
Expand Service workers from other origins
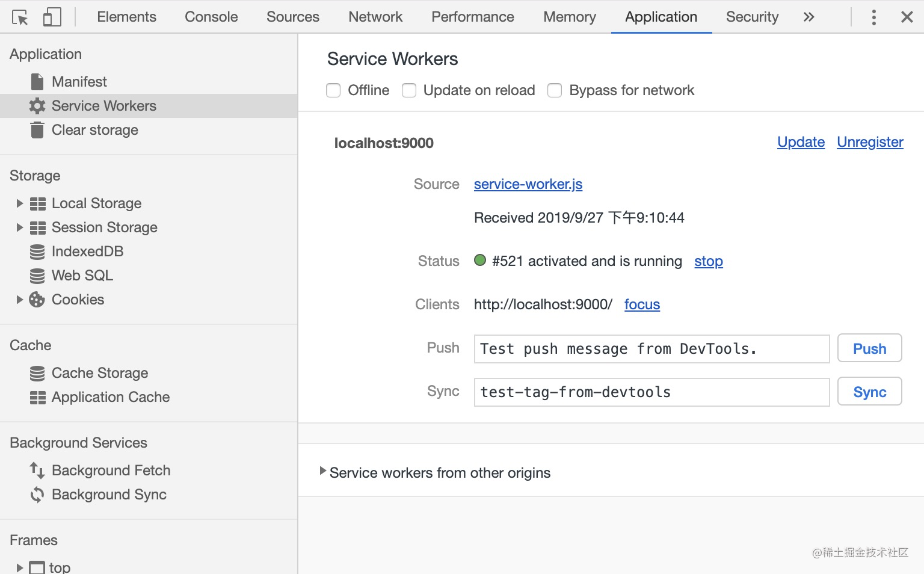322,472
